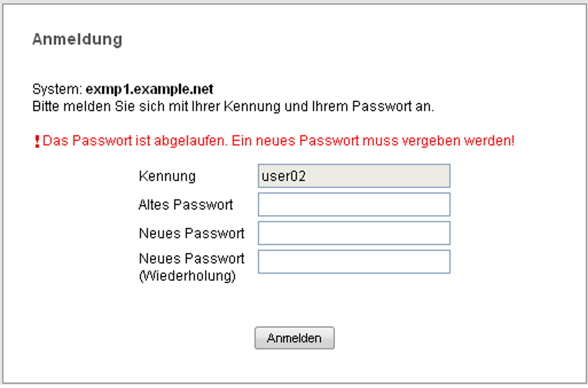588x388 pixels.
Task: Focus the Altes Passwort input field
Action: click(354, 205)
